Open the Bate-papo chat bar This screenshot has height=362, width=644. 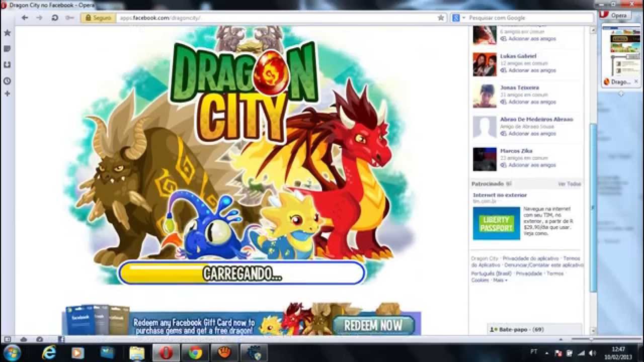click(x=534, y=329)
